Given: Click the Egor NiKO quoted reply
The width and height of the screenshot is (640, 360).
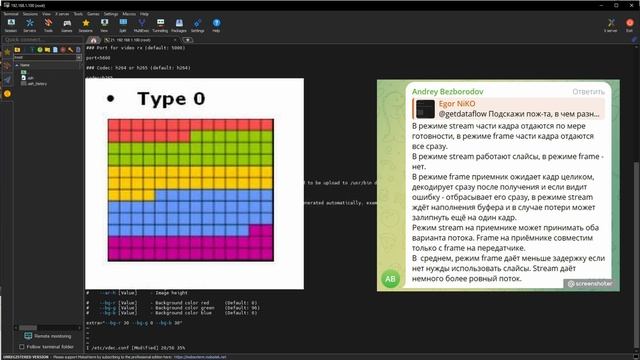Looking at the screenshot, I should coord(508,109).
